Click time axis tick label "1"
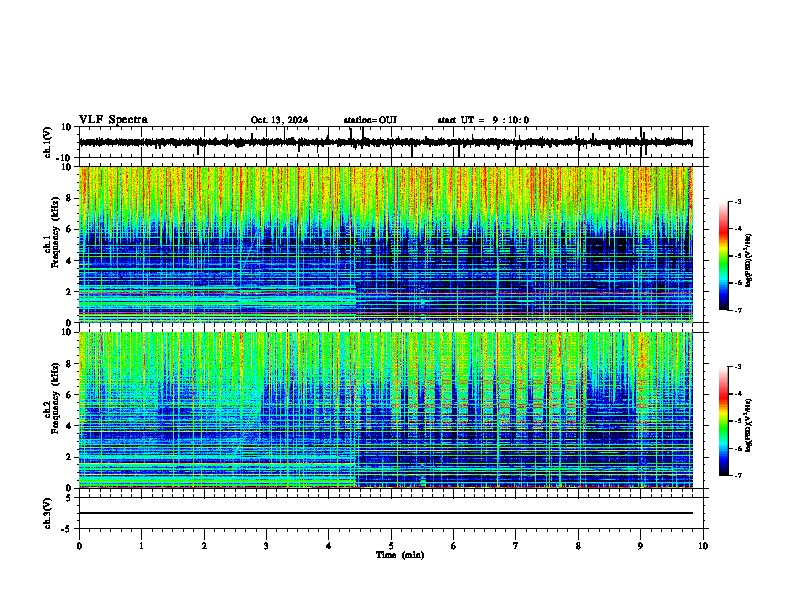792x612 pixels. tap(141, 546)
